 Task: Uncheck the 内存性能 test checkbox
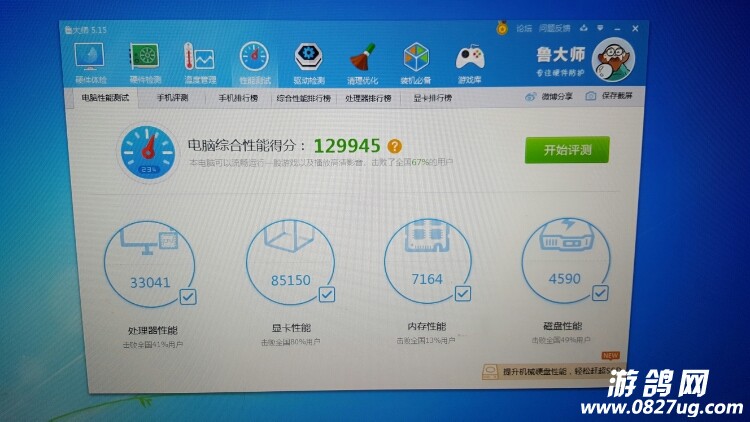click(x=463, y=293)
